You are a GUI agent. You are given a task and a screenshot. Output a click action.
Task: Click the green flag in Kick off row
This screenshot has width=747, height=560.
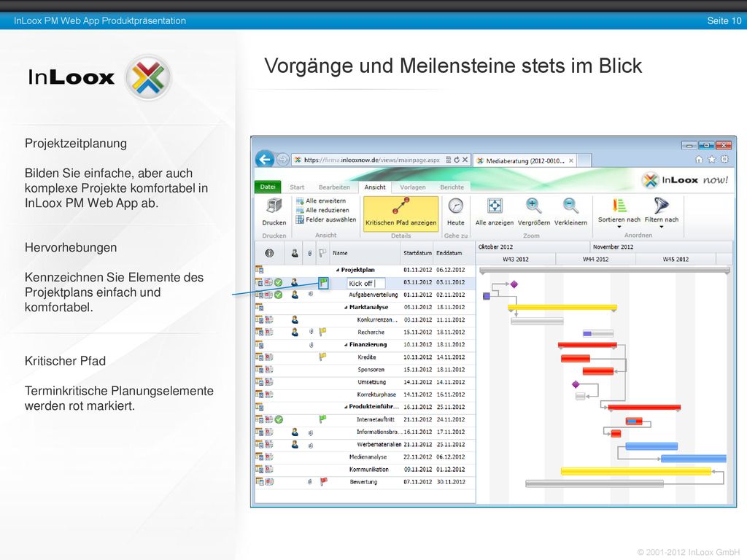tap(323, 283)
